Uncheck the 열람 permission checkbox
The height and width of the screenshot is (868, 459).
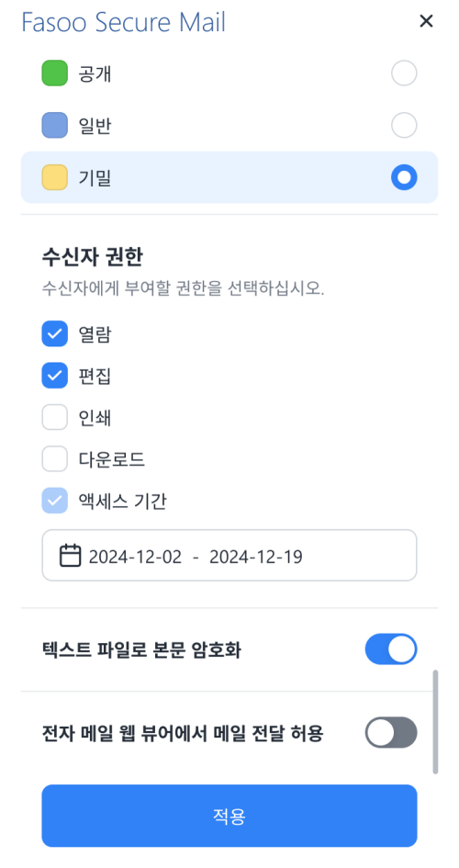pyautogui.click(x=55, y=334)
